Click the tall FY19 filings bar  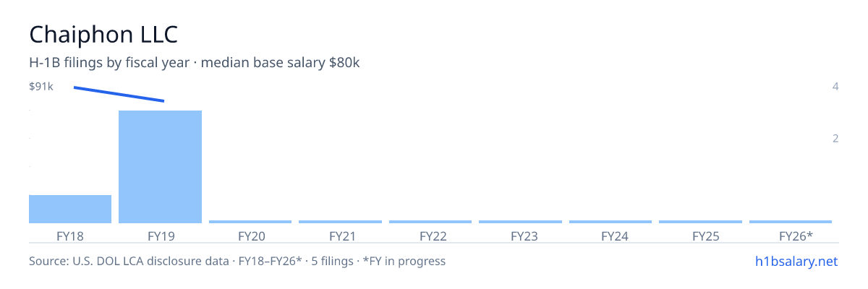tap(160, 167)
